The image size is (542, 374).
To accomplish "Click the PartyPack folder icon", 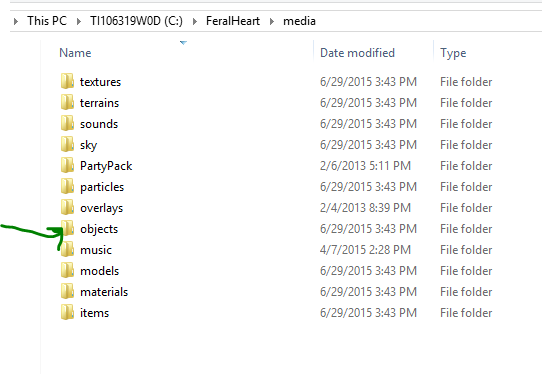I will [x=67, y=165].
